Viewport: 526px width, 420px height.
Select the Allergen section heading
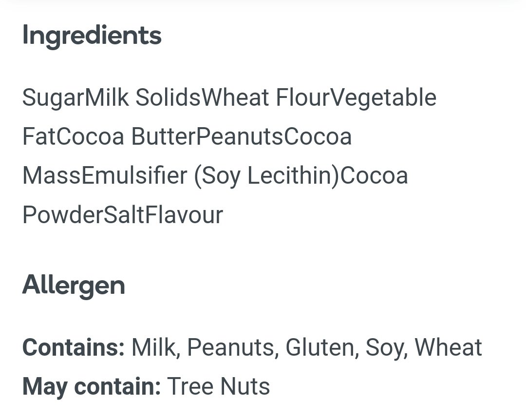(x=74, y=286)
